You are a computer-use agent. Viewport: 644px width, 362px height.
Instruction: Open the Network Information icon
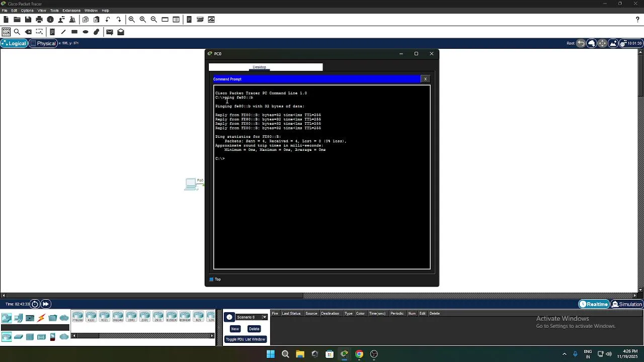[x=50, y=20]
